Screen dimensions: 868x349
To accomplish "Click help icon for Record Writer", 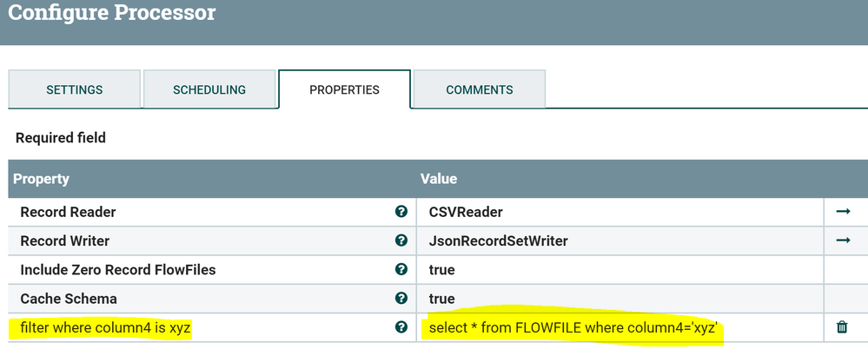I will tap(401, 240).
